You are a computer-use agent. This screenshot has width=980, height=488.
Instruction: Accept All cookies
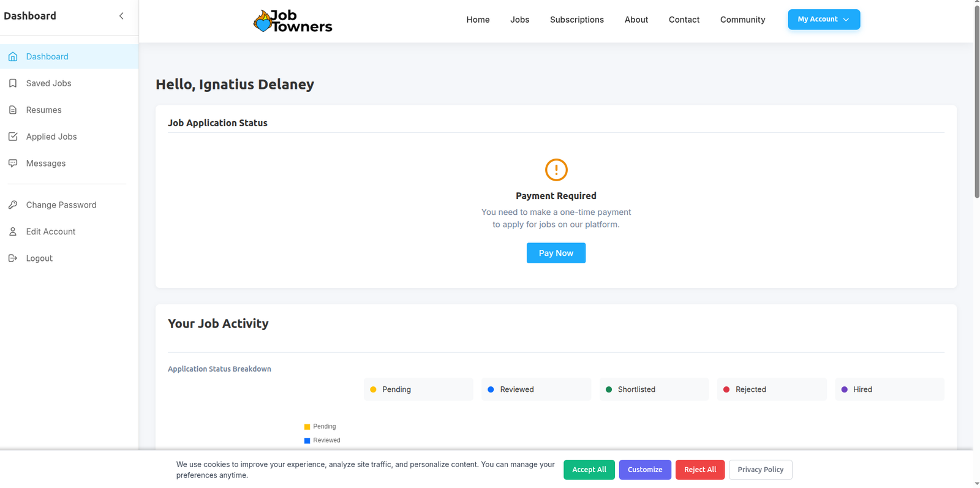tap(589, 470)
